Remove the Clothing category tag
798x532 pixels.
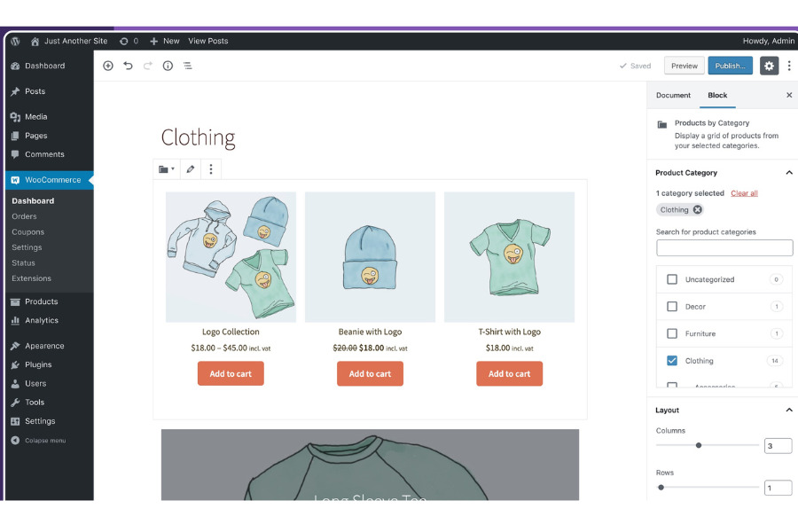698,210
